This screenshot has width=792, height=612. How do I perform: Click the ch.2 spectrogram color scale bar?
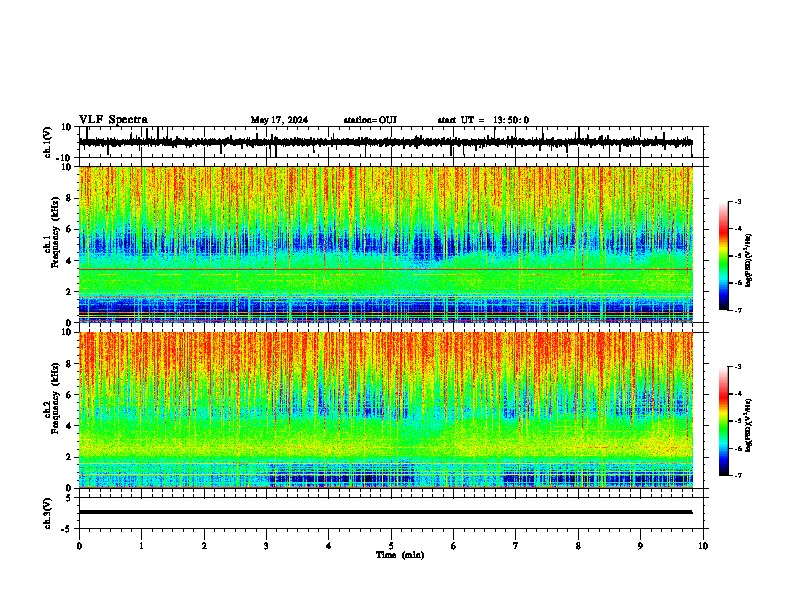coord(724,421)
